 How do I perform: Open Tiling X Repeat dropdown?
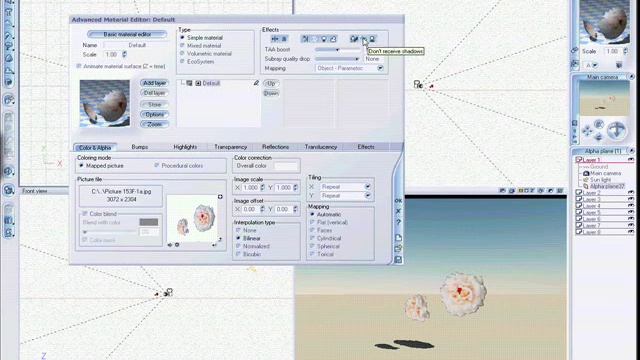coord(367,187)
